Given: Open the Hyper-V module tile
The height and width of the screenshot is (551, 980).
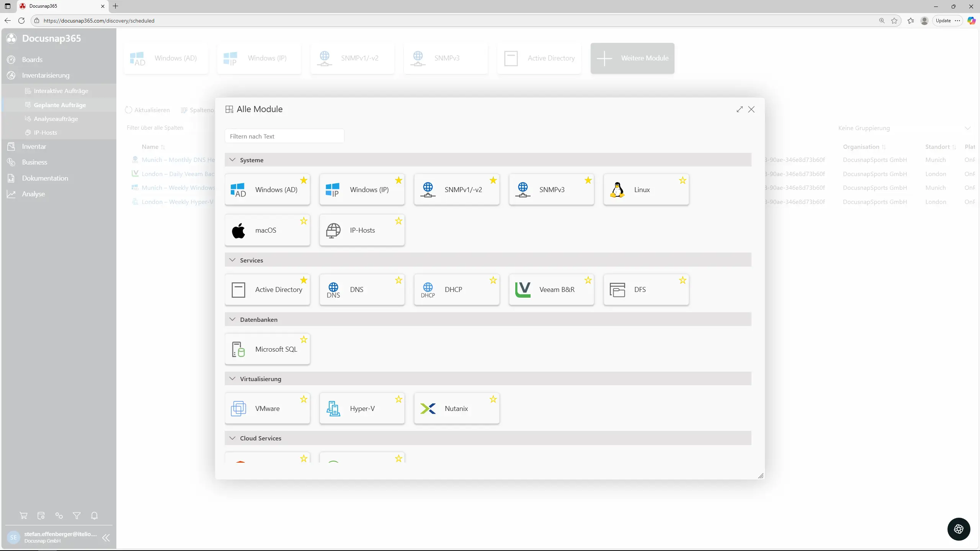Looking at the screenshot, I should pos(362,409).
